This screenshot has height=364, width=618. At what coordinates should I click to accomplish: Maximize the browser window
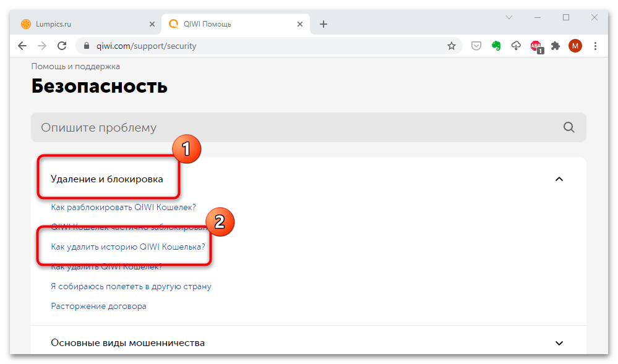[x=566, y=17]
